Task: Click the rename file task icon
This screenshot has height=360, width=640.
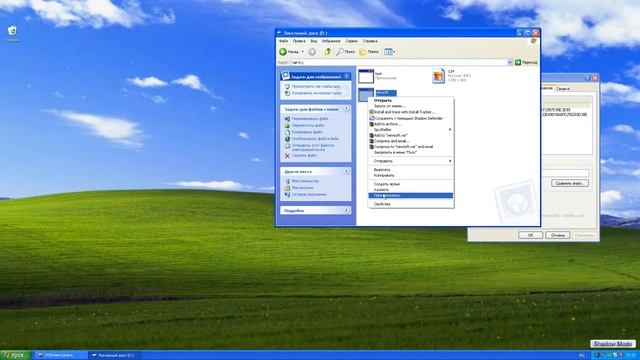Action: pos(287,119)
